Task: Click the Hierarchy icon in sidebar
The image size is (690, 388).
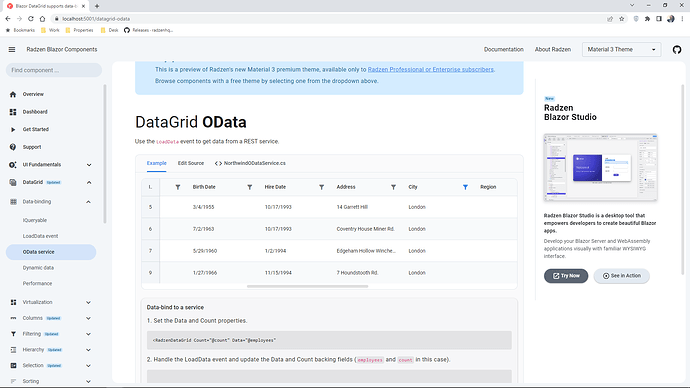Action: point(13,350)
